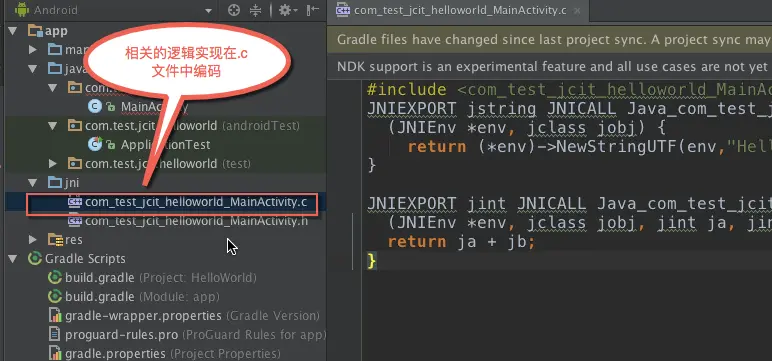
Task: Click the JNIEXPORT jint JNICALL line
Action: tap(569, 204)
